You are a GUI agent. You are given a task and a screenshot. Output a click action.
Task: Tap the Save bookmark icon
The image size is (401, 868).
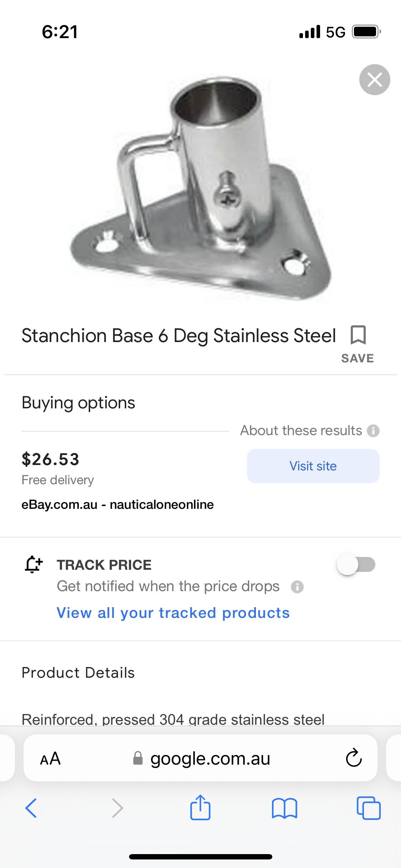click(358, 336)
